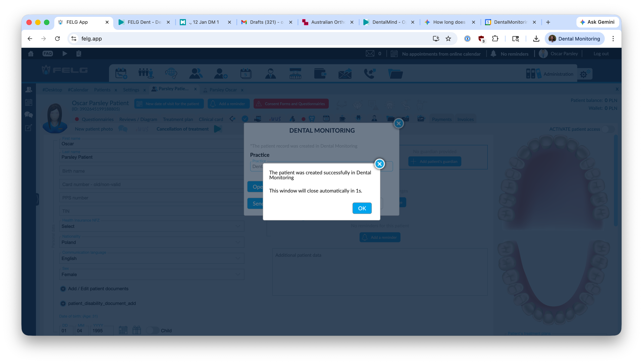
Task: Click the video tutorial play icon
Action: pos(64,54)
